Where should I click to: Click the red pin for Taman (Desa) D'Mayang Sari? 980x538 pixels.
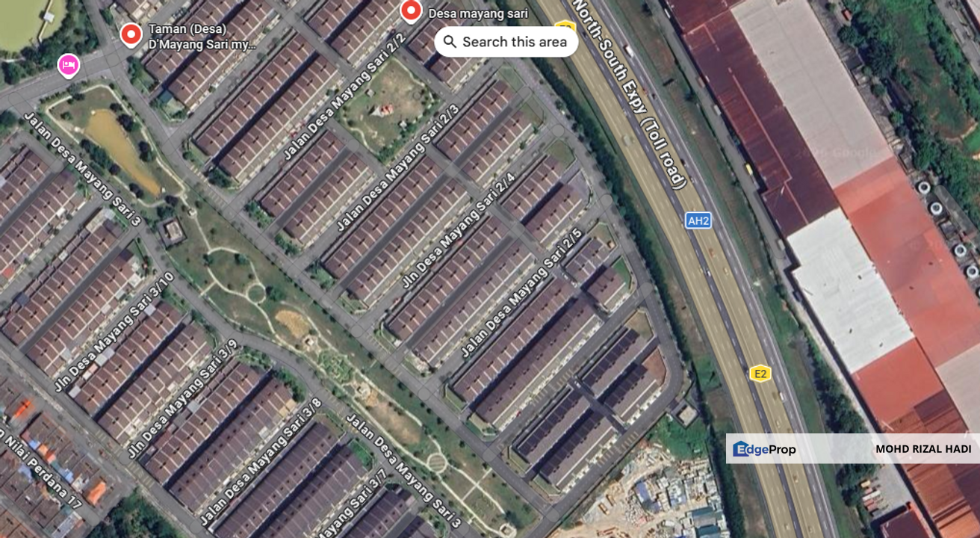pyautogui.click(x=131, y=34)
